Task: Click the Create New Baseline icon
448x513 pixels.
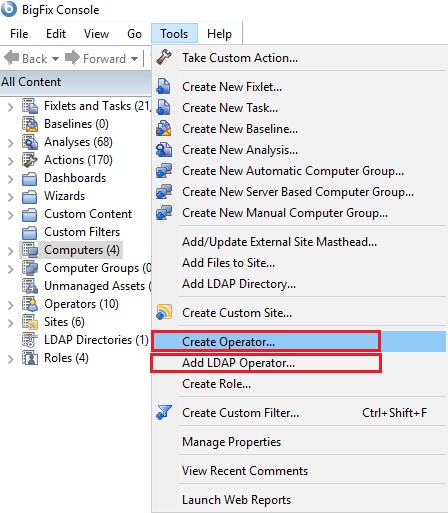Action: pos(164,129)
